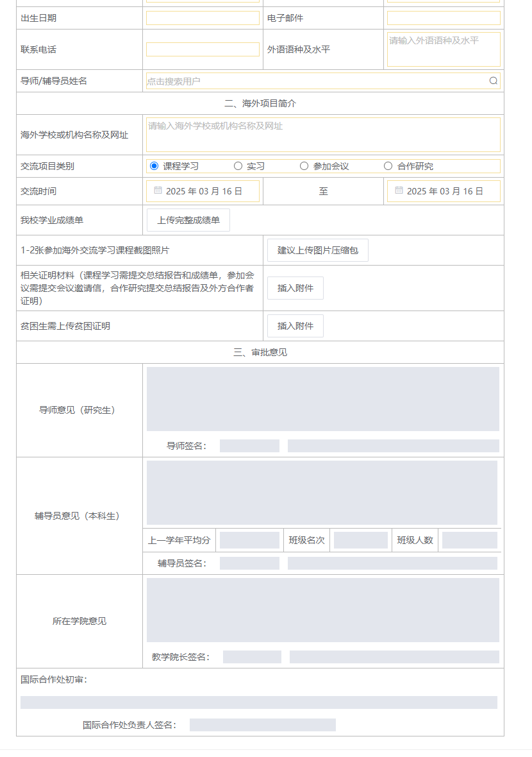The width and height of the screenshot is (532, 757).
Task: Click the 联系电话 input field
Action: click(x=203, y=49)
